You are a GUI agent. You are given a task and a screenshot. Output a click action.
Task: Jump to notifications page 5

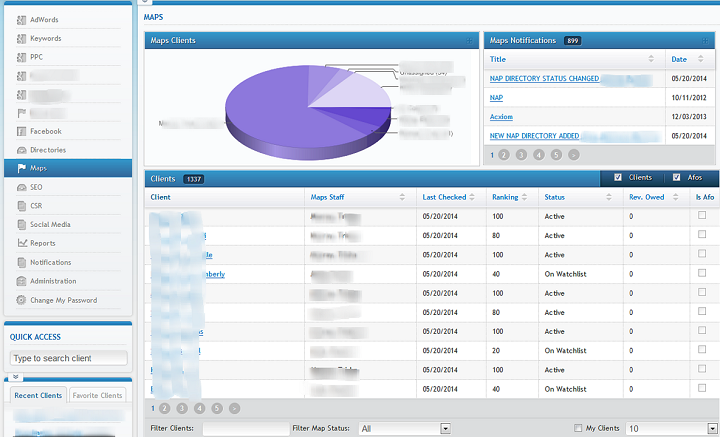(x=556, y=155)
